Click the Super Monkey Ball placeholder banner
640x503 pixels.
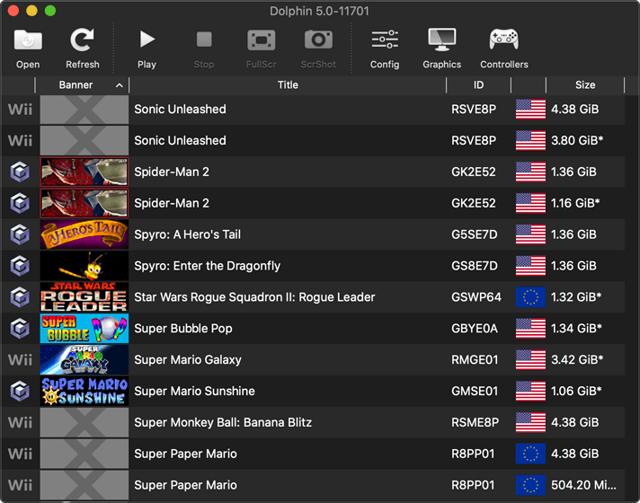tap(84, 423)
